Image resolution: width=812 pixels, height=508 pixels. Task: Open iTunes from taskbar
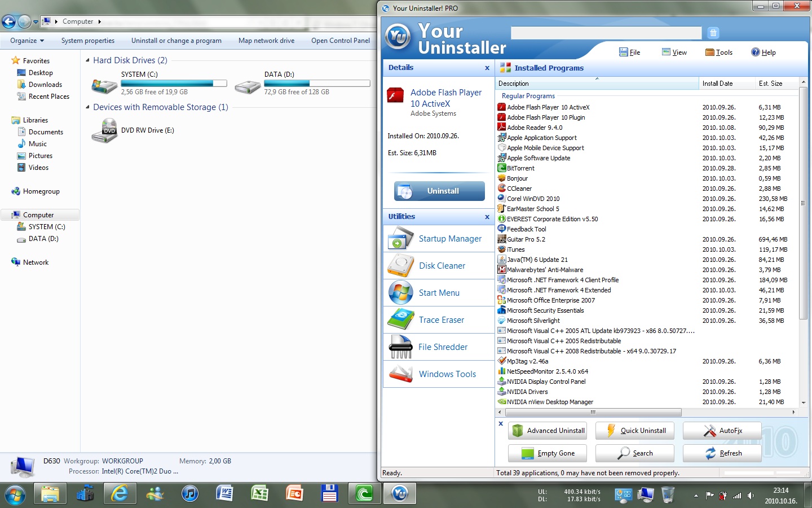tap(190, 494)
